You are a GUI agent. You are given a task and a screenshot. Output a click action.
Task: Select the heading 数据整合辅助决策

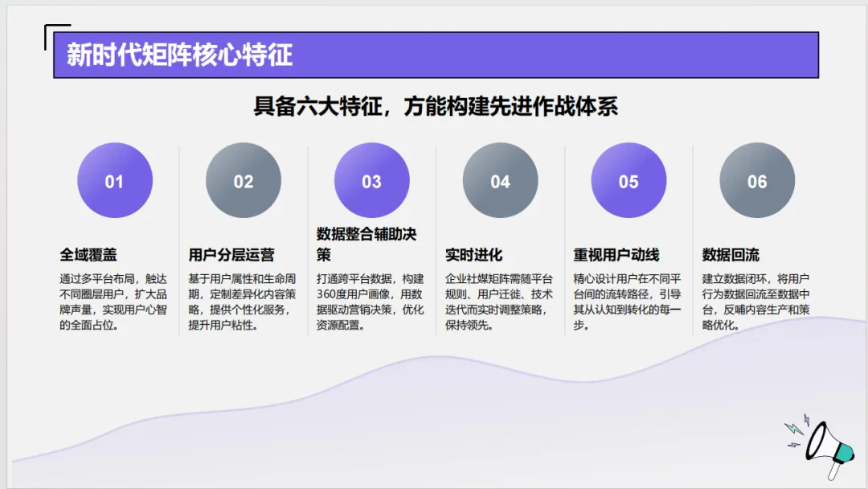click(366, 244)
